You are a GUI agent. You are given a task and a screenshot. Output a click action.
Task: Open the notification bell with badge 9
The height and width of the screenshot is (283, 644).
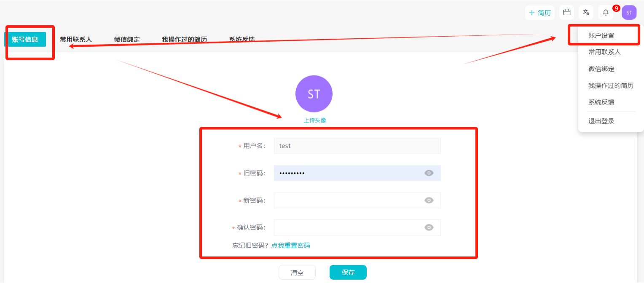(606, 13)
